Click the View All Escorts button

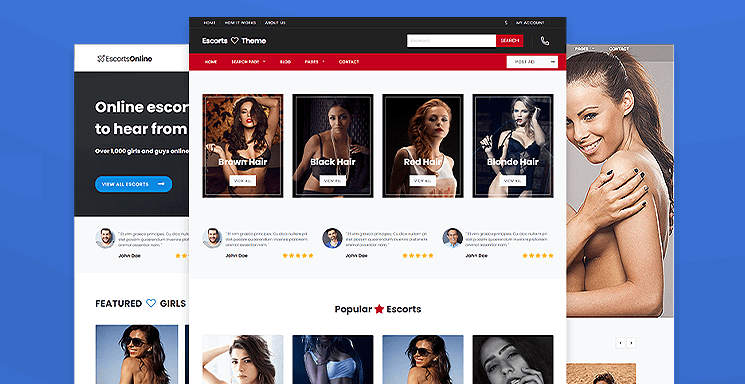(134, 184)
